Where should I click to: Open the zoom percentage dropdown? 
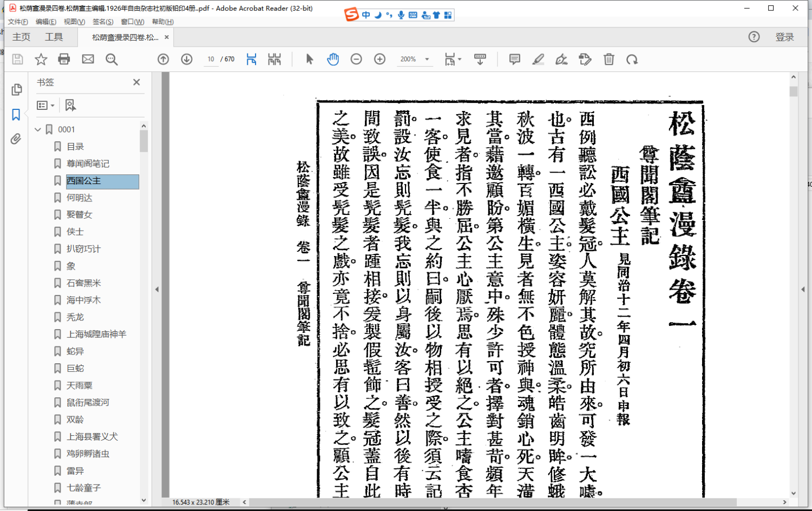427,60
